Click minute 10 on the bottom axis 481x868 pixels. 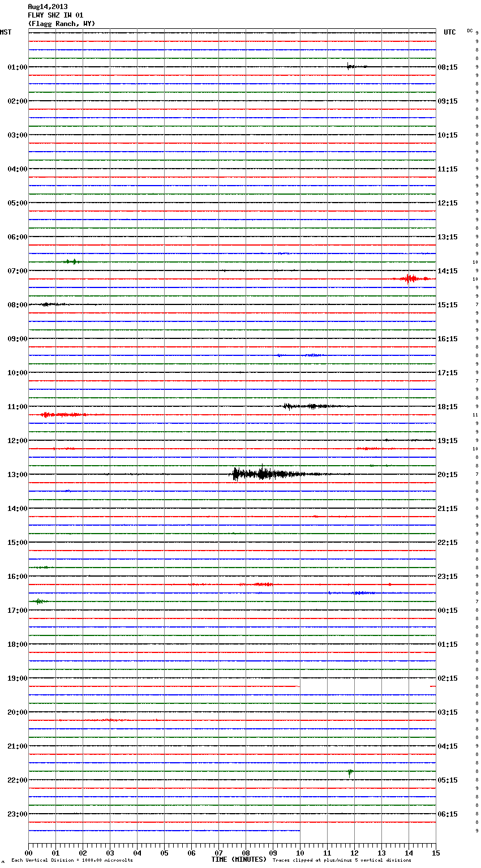tap(300, 853)
